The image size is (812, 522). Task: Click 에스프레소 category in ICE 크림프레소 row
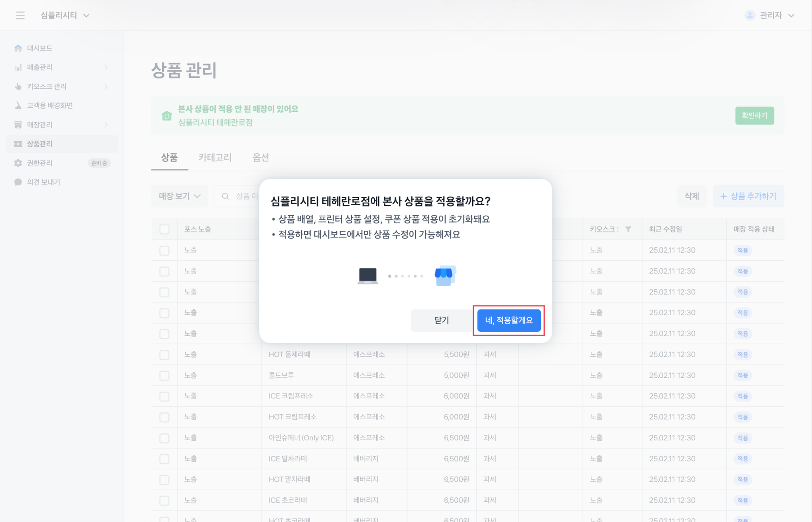click(369, 396)
